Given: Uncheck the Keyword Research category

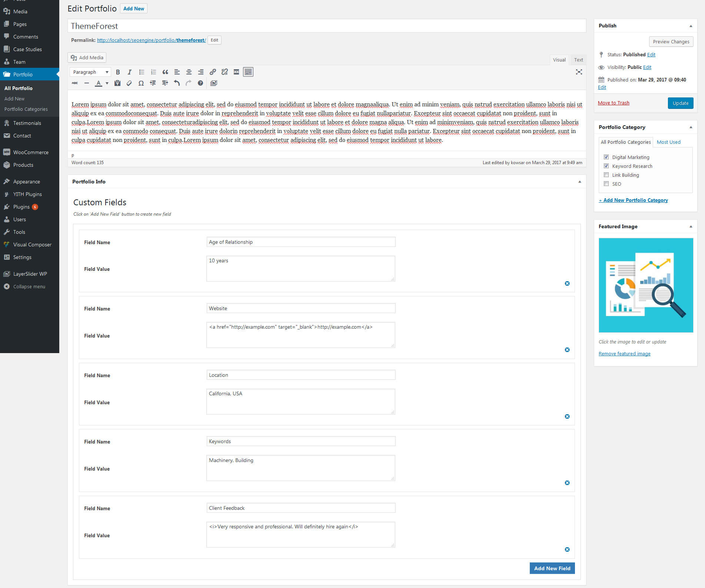Looking at the screenshot, I should coord(606,166).
